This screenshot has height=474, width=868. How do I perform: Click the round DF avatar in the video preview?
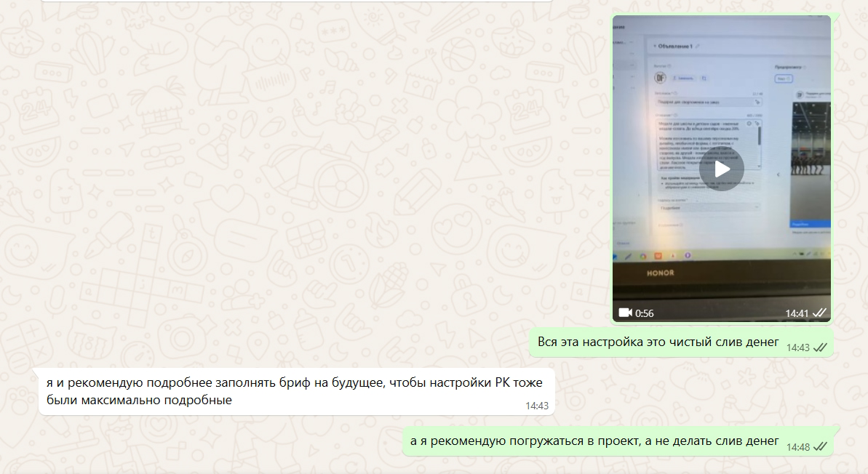pos(661,76)
